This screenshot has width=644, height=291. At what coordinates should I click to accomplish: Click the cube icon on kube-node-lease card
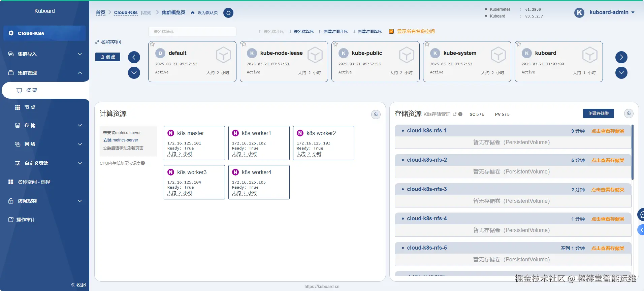315,55
